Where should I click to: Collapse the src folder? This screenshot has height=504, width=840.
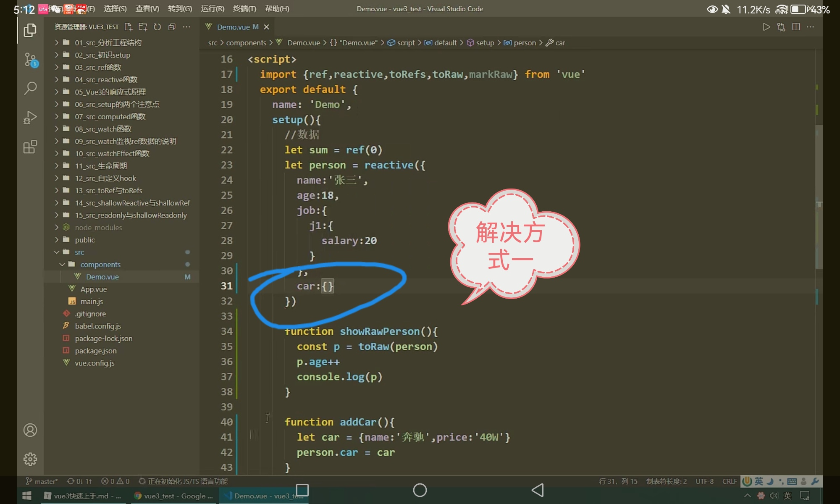point(79,252)
